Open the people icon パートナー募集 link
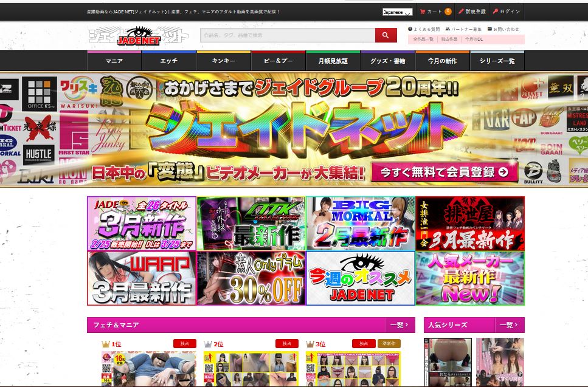Viewport: 588px width, 387px height. (463, 29)
